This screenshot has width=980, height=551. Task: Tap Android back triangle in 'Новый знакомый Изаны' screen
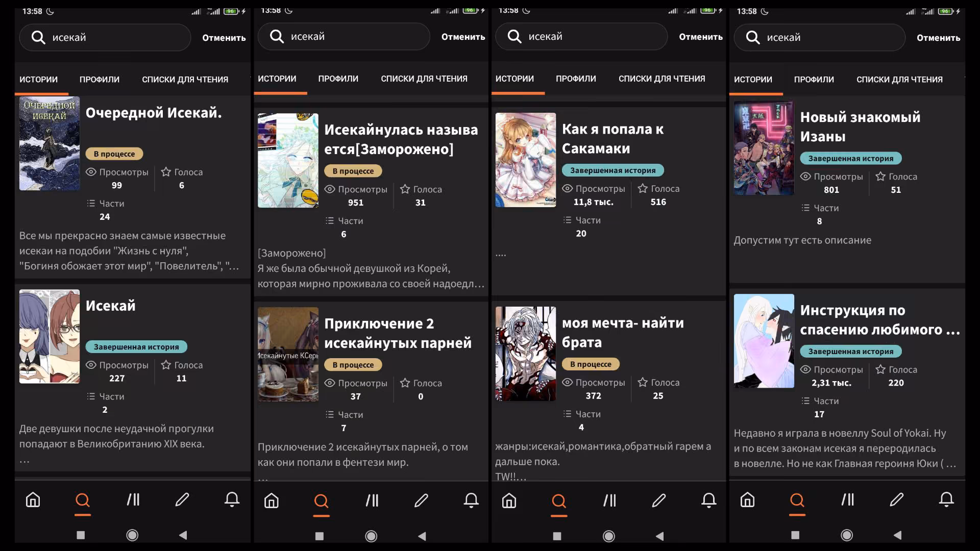[x=897, y=535]
